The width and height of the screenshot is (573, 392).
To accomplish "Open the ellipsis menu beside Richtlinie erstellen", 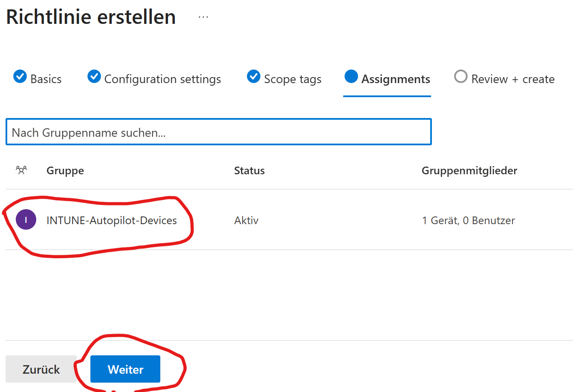I will (203, 17).
